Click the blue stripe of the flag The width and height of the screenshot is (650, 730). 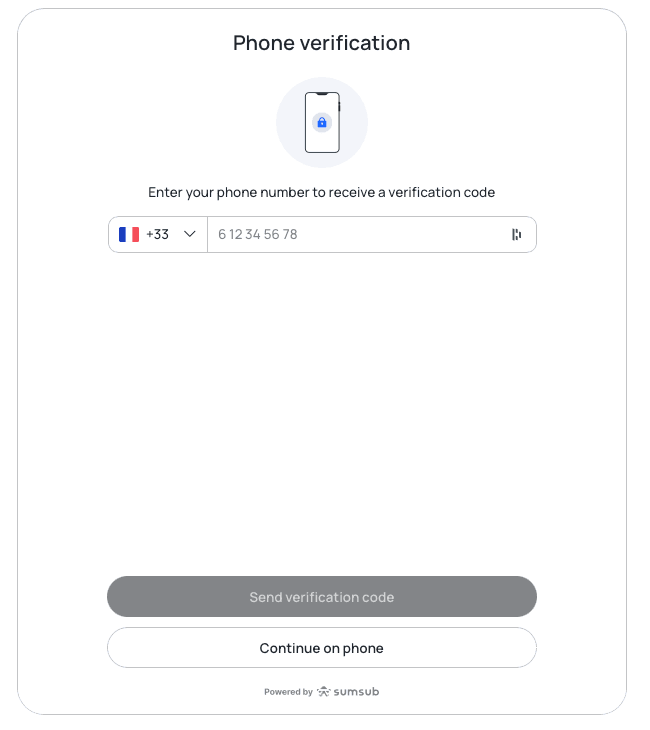(122, 234)
